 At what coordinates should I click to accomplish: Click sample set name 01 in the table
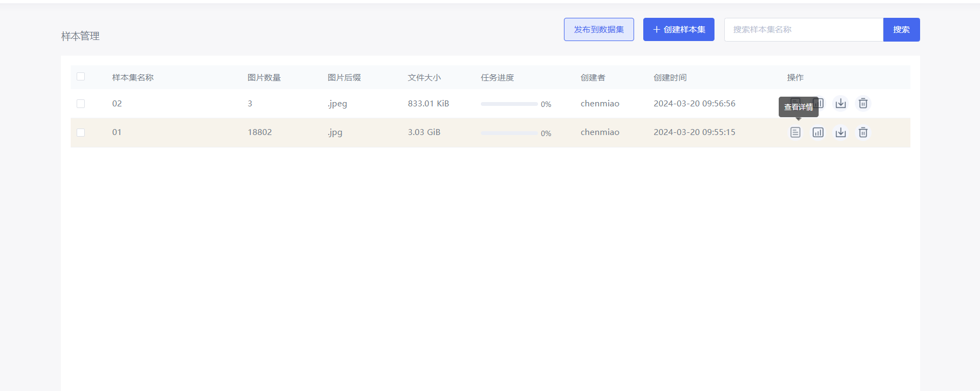pos(117,132)
